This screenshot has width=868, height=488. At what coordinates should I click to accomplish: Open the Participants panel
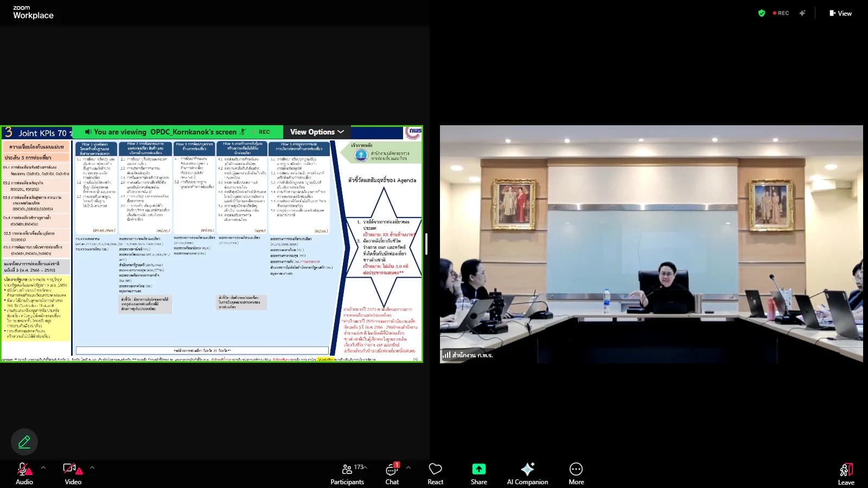coord(347,473)
